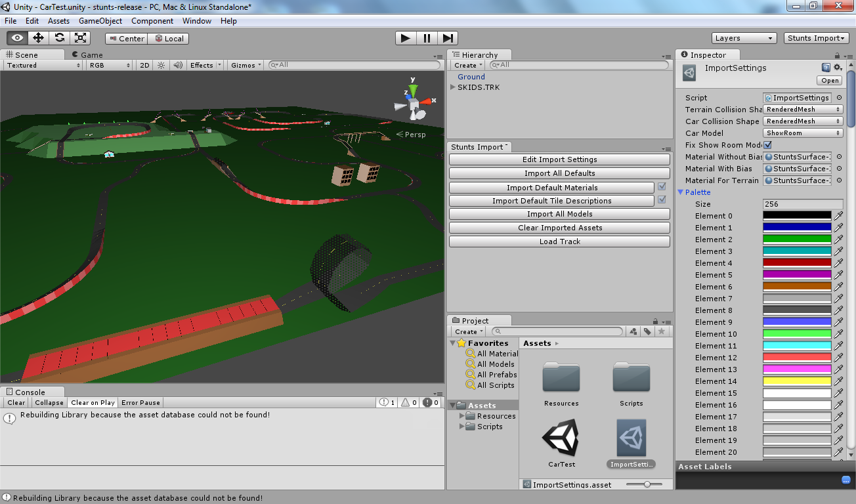The height and width of the screenshot is (504, 856).
Task: Select the Rotate tool
Action: (x=59, y=38)
